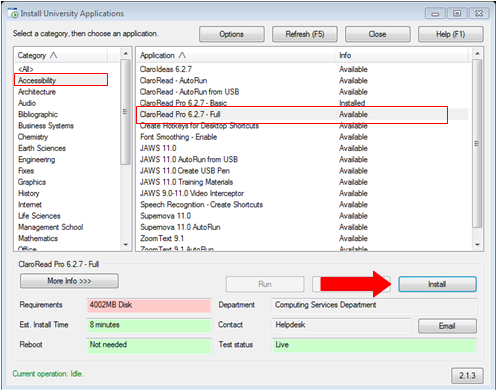Click the Install University Applications title icon
The height and width of the screenshot is (390, 497).
click(13, 13)
